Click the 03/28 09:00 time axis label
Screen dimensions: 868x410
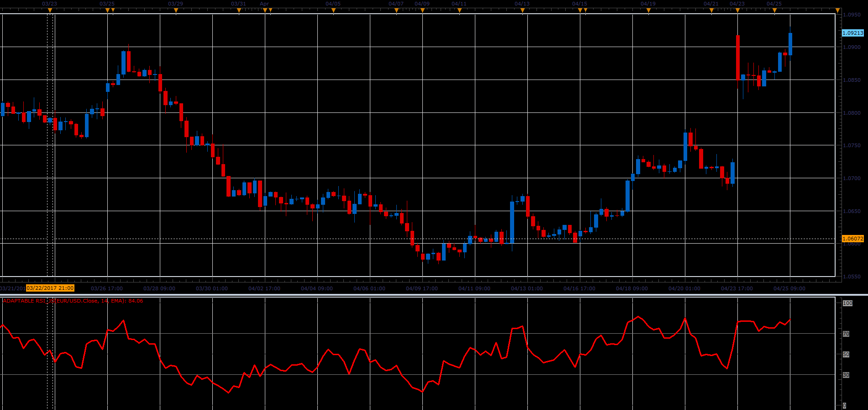click(x=159, y=288)
